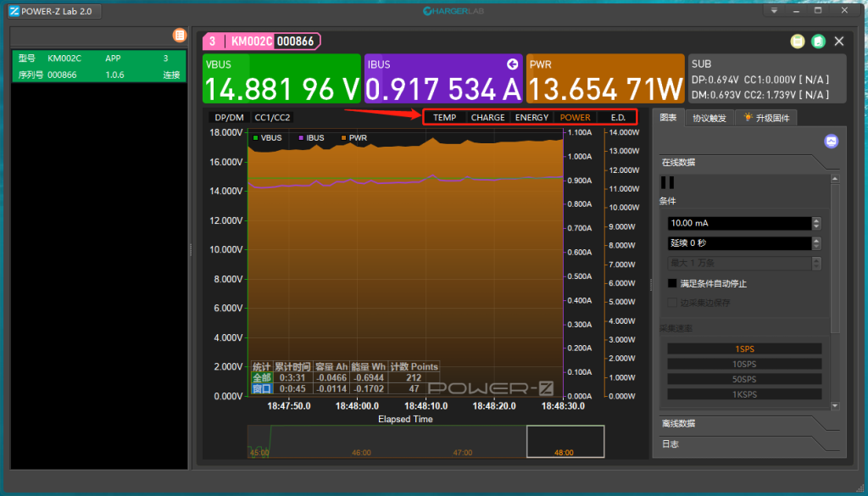
Task: Click the yellow save icon near close
Action: click(x=797, y=42)
